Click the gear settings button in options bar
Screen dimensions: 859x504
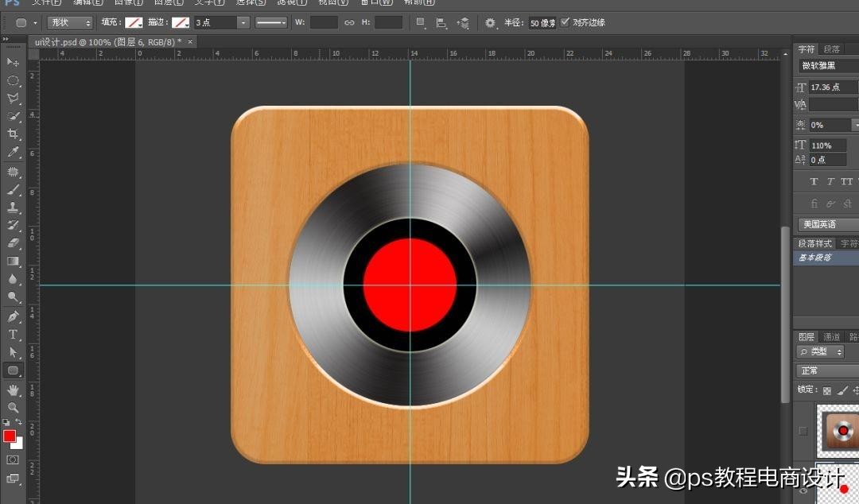coord(490,22)
